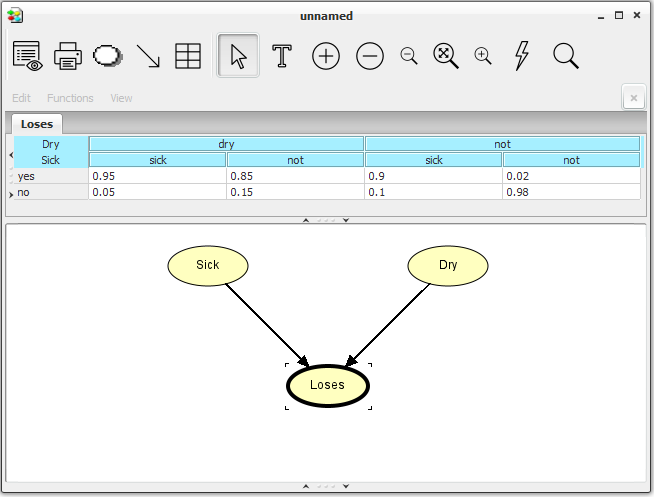Screen dimensions: 654x497
Task: Open the View menu
Action: 121,98
